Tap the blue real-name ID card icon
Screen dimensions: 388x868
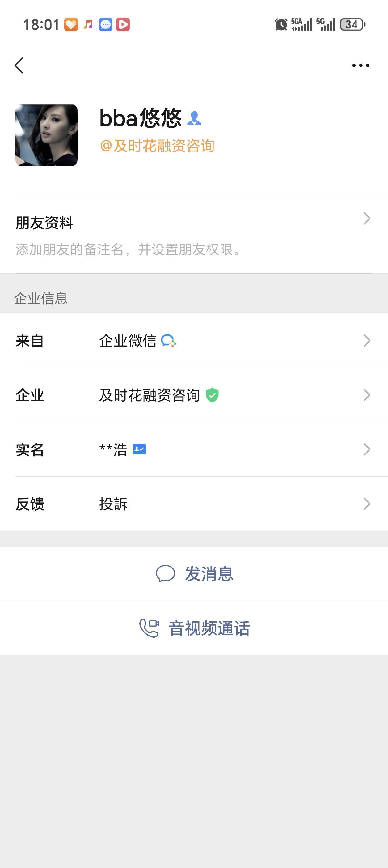pyautogui.click(x=139, y=449)
